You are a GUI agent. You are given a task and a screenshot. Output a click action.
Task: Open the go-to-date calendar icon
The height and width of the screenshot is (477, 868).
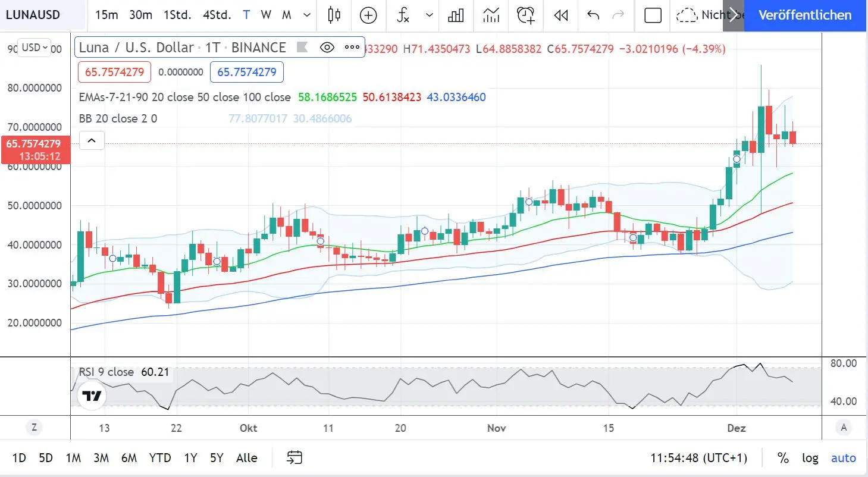(x=294, y=458)
